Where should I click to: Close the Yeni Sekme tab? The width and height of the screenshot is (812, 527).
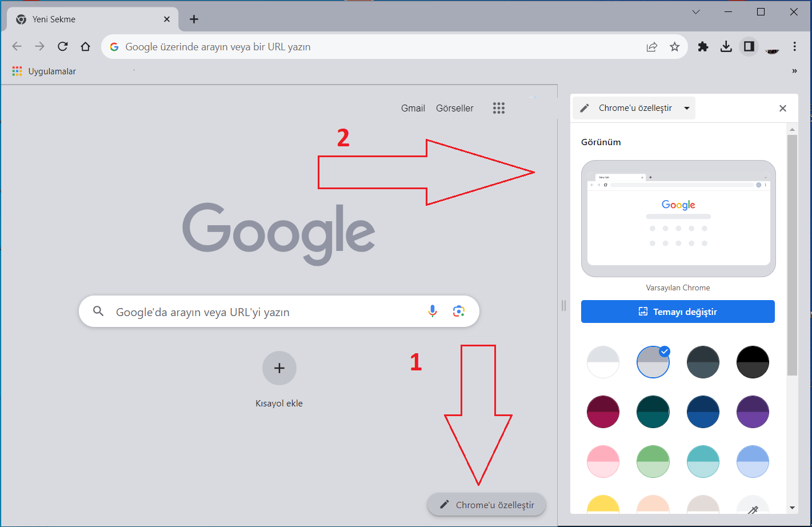click(167, 19)
